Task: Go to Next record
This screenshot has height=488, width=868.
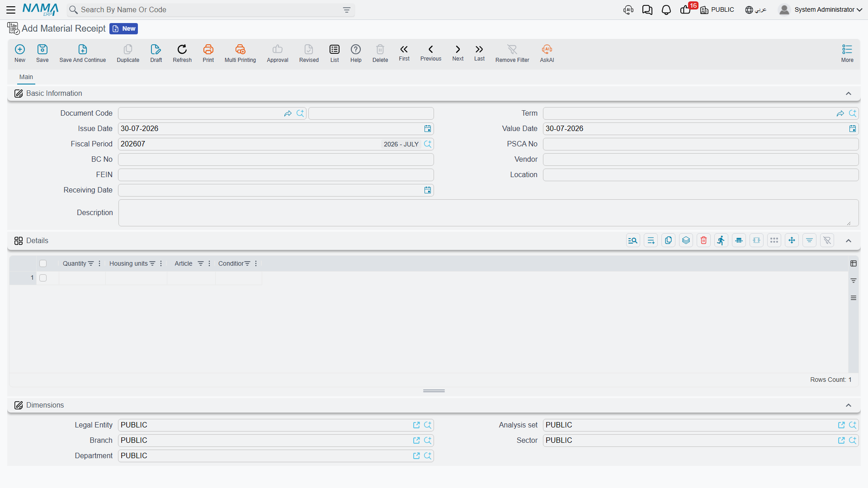Action: tap(458, 53)
